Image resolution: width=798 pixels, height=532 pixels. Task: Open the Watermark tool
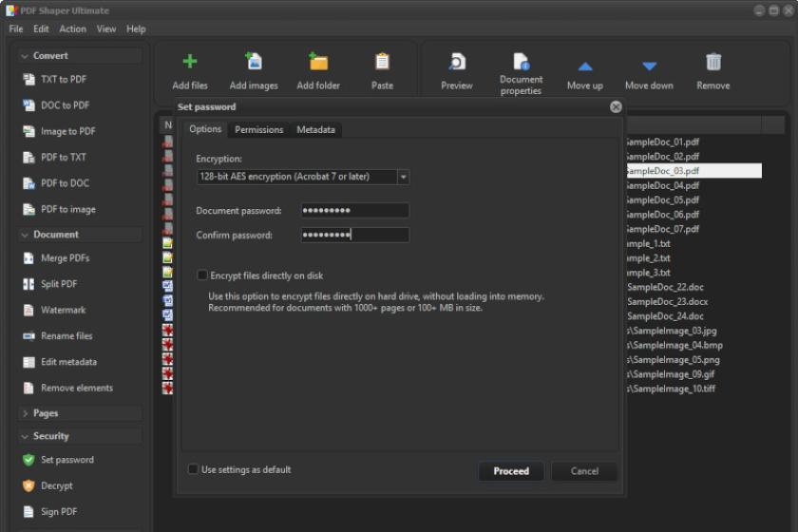click(63, 310)
